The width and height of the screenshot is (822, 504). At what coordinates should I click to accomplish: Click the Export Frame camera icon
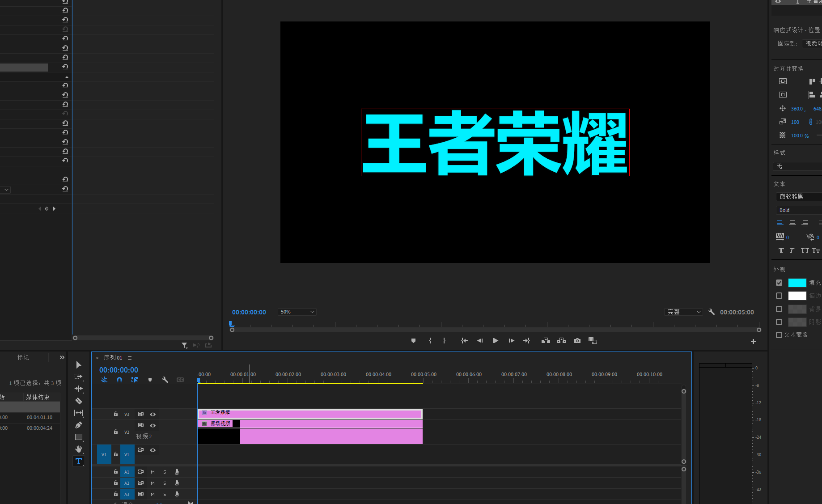click(x=577, y=341)
